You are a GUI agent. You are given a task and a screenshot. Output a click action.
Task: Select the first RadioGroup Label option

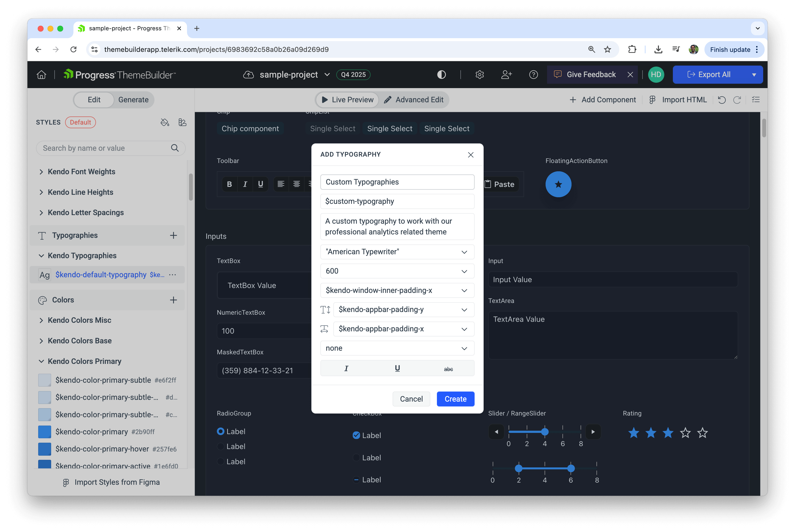pos(221,431)
